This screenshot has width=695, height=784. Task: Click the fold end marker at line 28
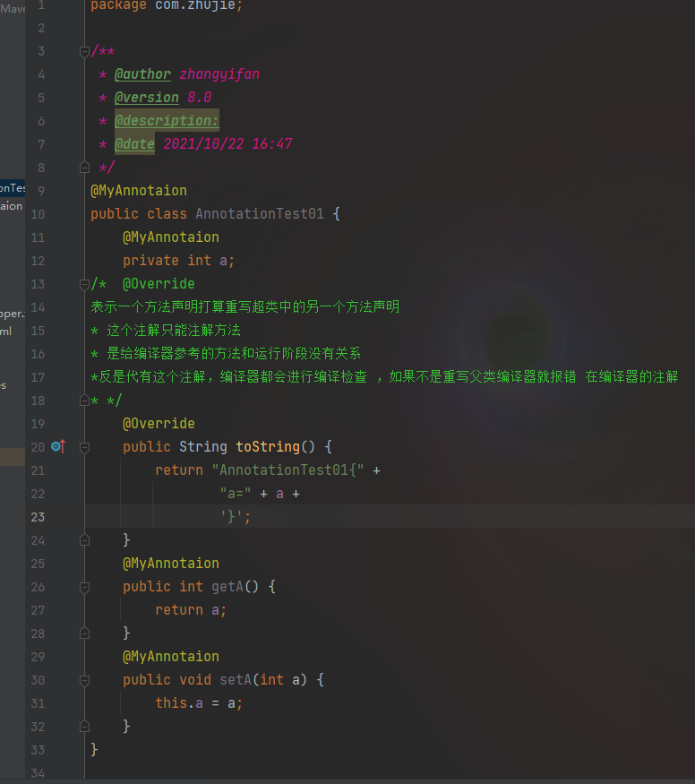coord(84,633)
